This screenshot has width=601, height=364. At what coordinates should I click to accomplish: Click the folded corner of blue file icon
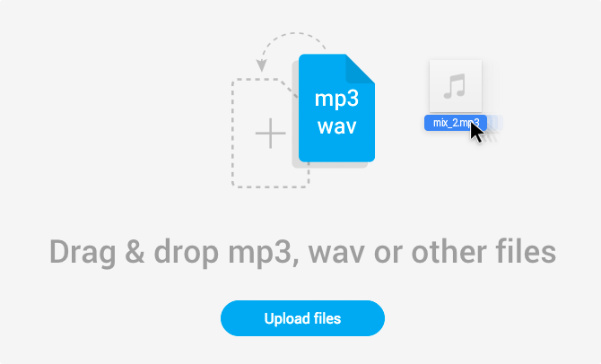tap(360, 68)
